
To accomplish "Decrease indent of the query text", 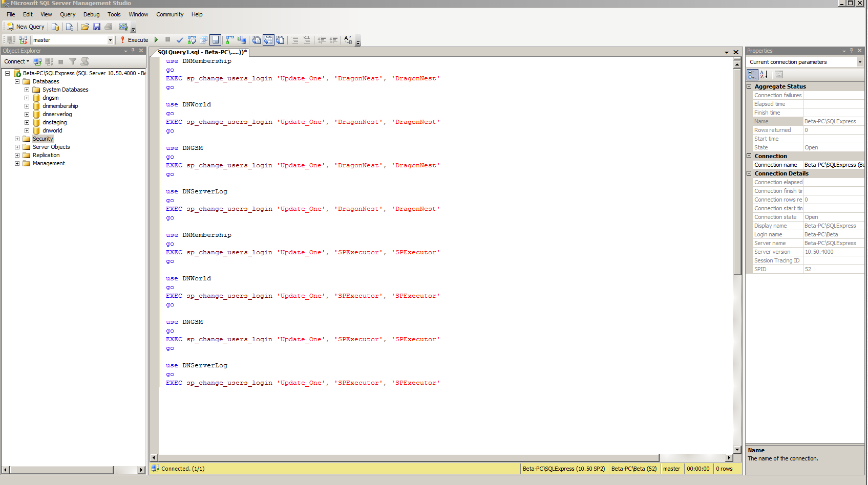I will [322, 40].
